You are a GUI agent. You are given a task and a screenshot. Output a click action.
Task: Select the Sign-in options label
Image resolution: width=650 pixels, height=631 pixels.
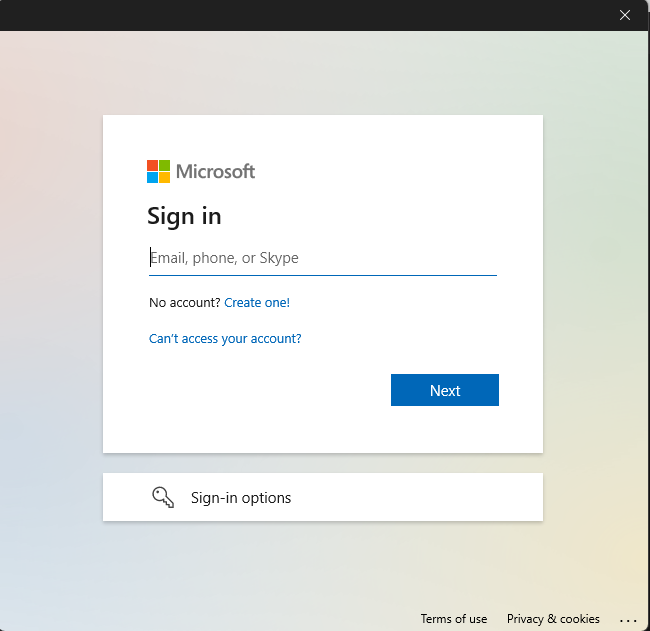point(241,497)
